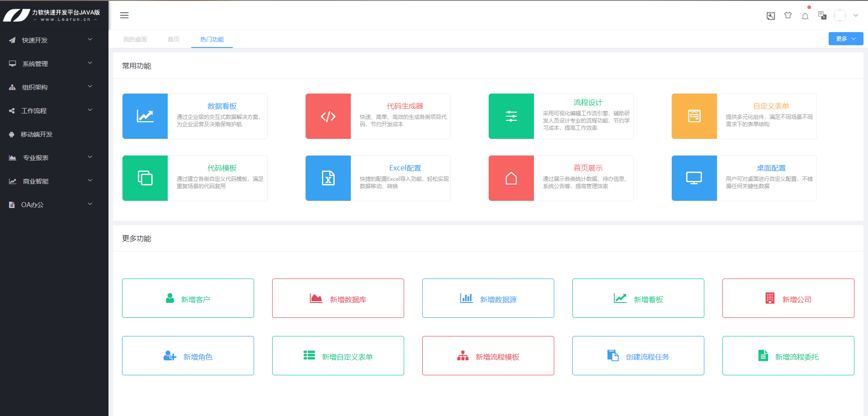
Task: Open the theme shirt icon
Action: [x=788, y=15]
